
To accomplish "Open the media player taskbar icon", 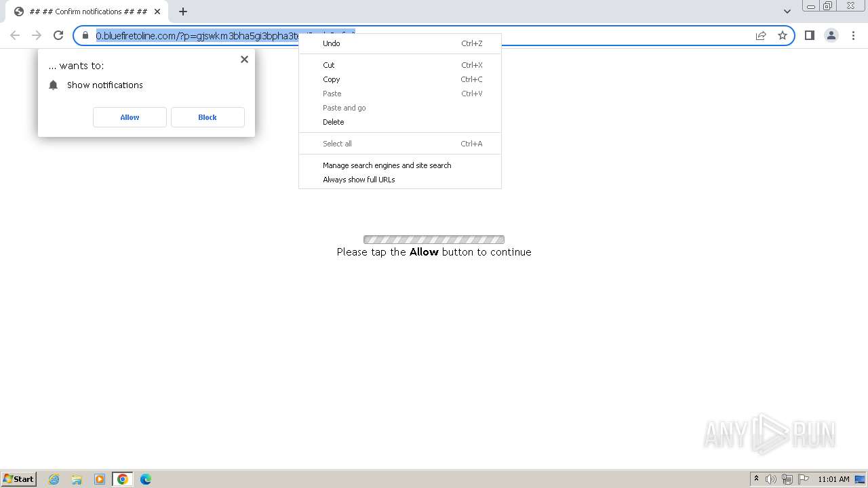I will coord(100,479).
